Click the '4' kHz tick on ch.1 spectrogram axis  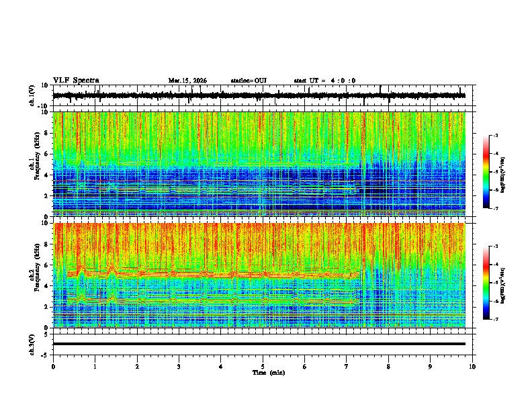click(46, 175)
